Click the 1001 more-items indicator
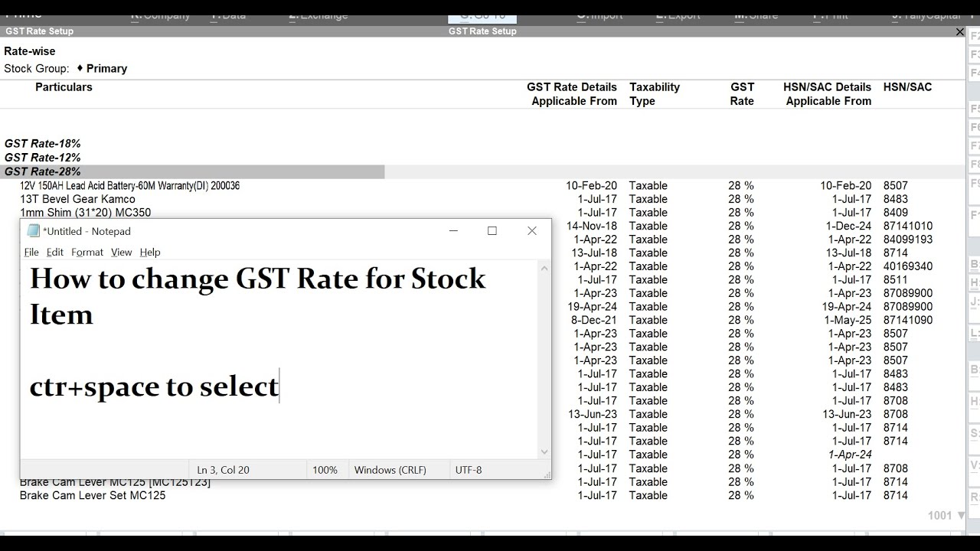 click(946, 516)
